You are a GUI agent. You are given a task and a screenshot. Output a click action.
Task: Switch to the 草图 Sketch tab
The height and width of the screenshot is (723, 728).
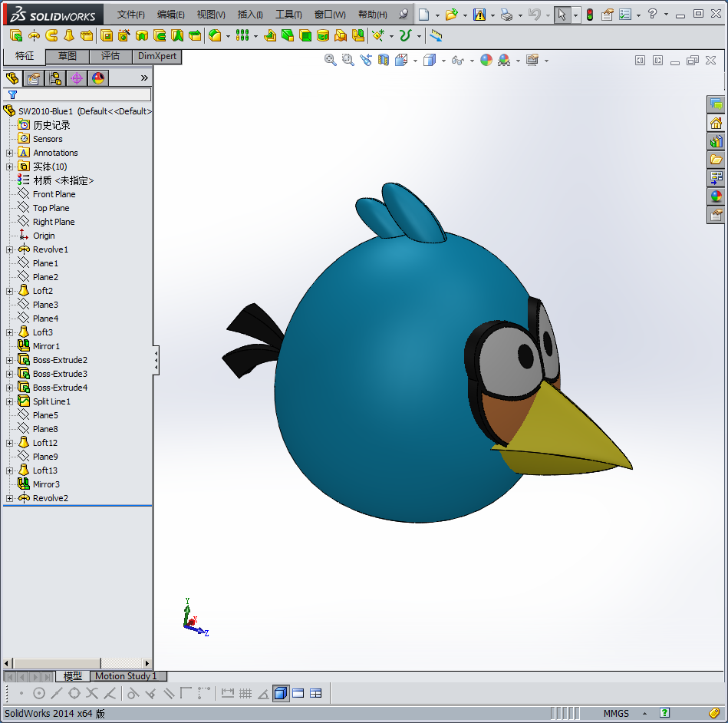(x=68, y=56)
